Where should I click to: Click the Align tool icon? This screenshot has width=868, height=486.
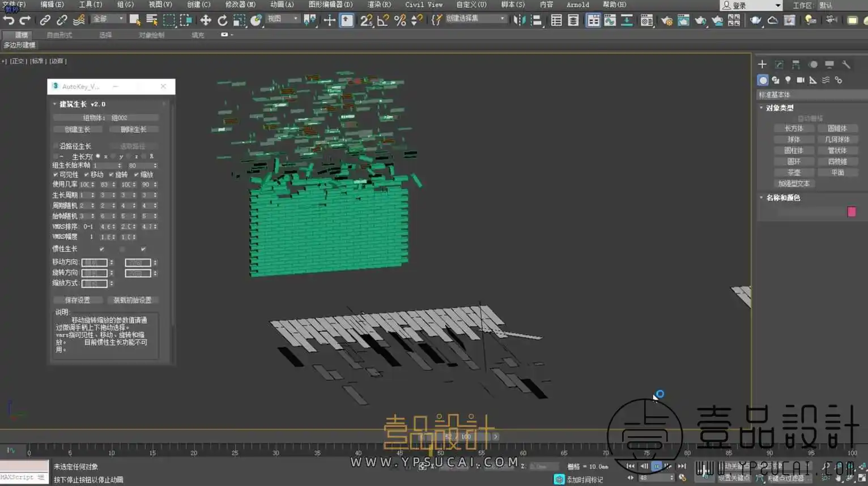point(536,20)
